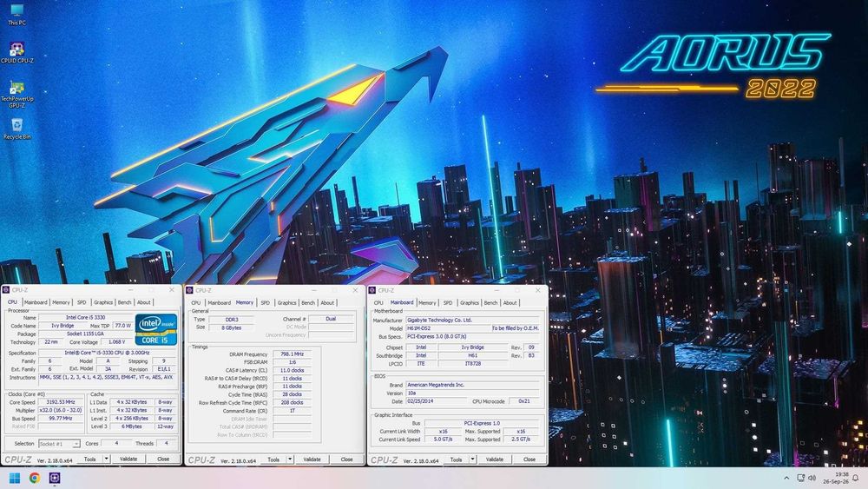Click Validate in the Mainboard-tab window

pos(495,459)
